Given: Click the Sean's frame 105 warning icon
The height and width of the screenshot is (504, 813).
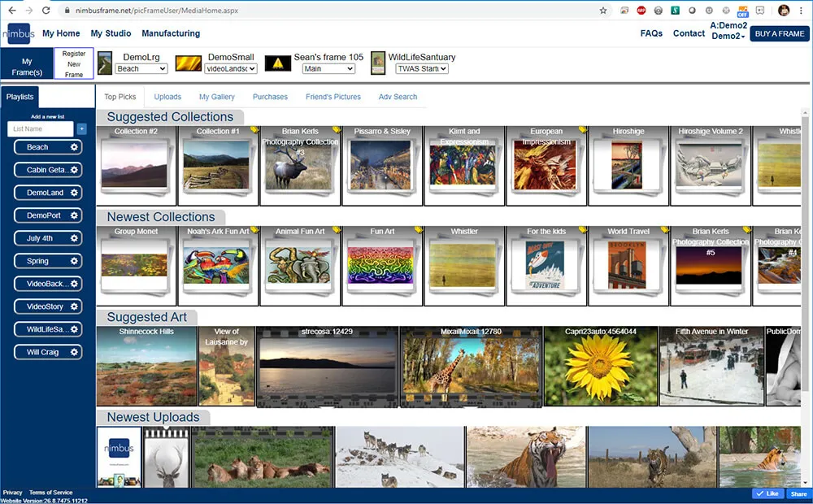Looking at the screenshot, I should [278, 63].
